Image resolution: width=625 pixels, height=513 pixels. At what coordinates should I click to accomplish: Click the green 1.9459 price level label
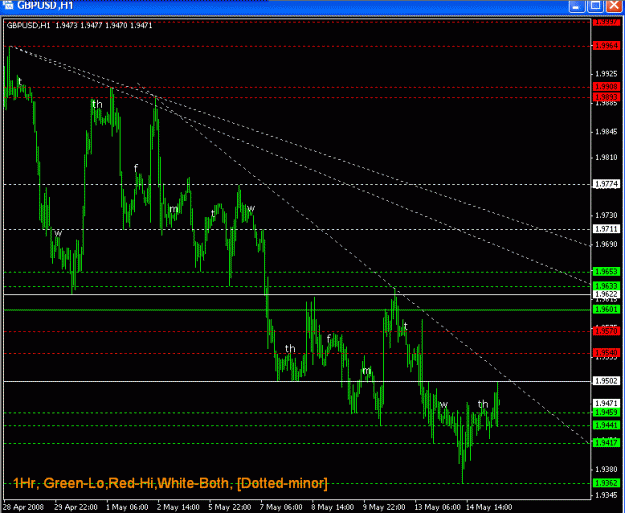coord(606,412)
